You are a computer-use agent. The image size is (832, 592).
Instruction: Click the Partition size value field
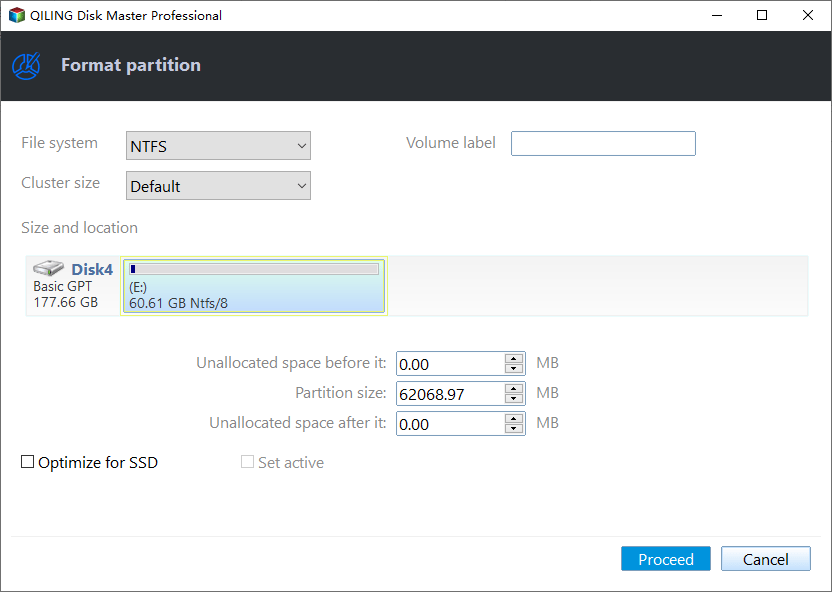pos(450,394)
